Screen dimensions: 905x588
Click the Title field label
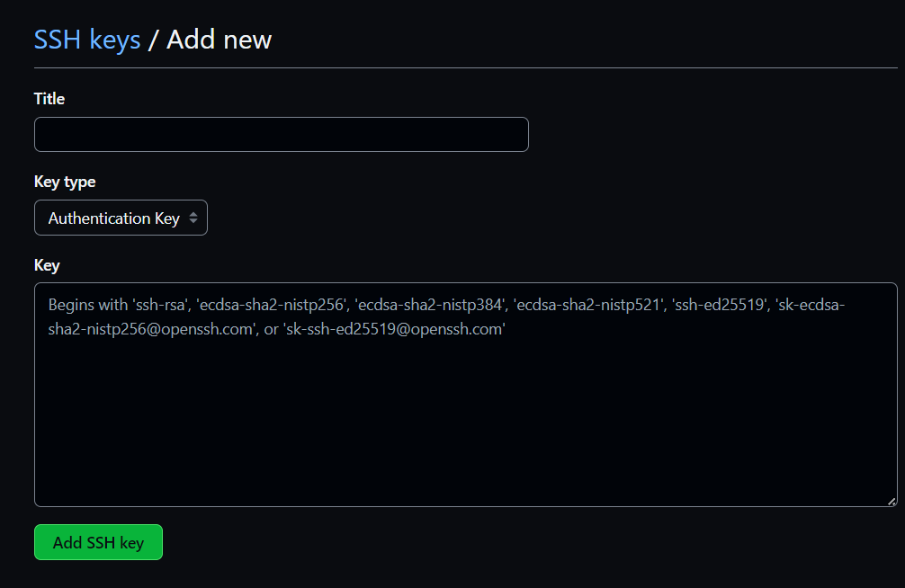click(x=49, y=99)
